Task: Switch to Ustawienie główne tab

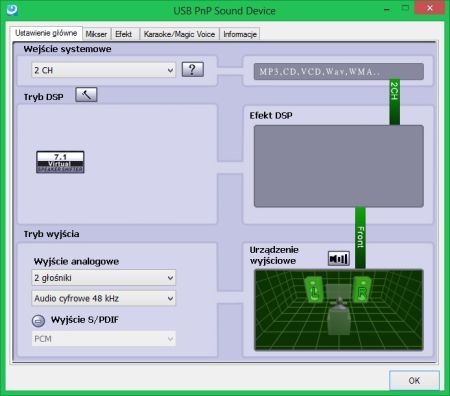Action: tap(46, 33)
